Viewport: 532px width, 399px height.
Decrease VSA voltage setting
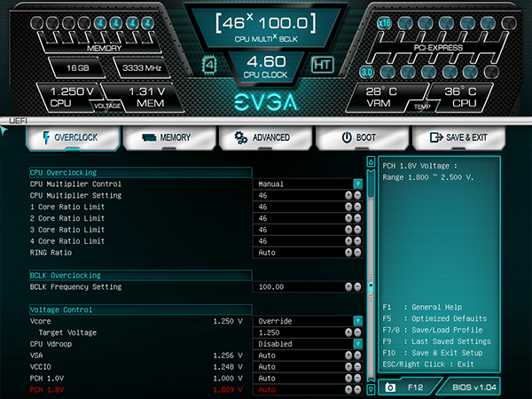click(x=357, y=356)
